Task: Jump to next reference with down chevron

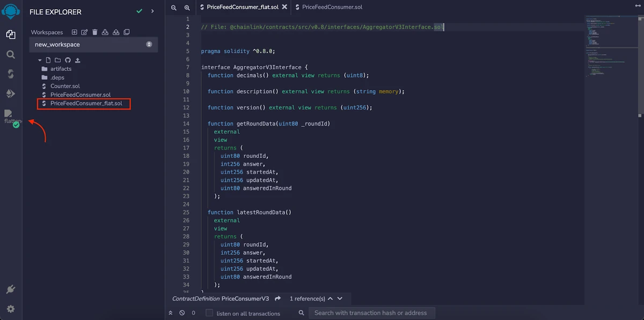Action: [340, 299]
